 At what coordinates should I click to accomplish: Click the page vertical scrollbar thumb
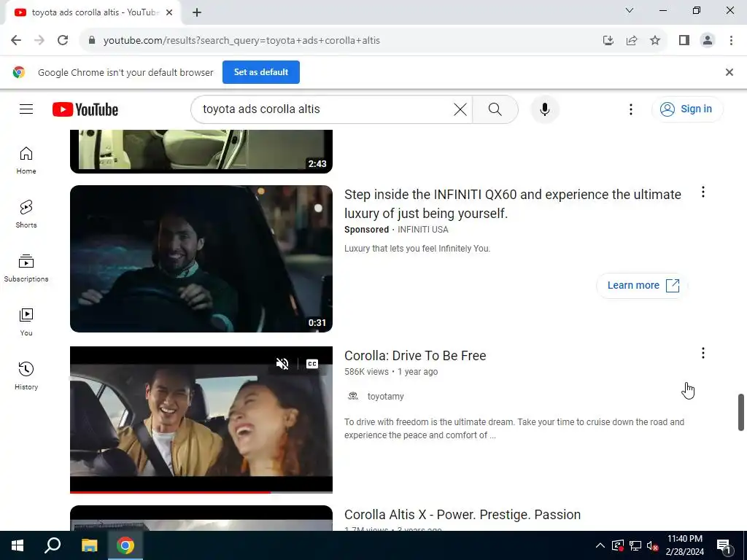click(741, 412)
